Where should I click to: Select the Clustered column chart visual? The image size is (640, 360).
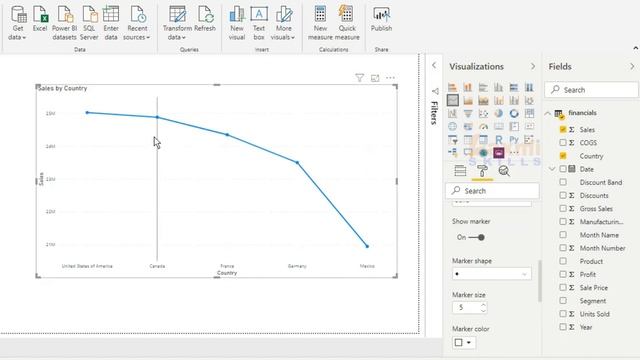click(x=498, y=87)
